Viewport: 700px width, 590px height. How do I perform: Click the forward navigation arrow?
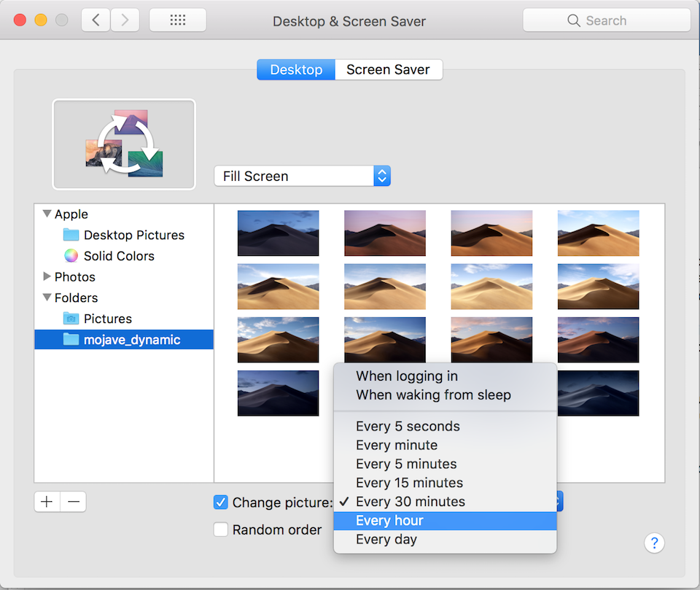[125, 20]
